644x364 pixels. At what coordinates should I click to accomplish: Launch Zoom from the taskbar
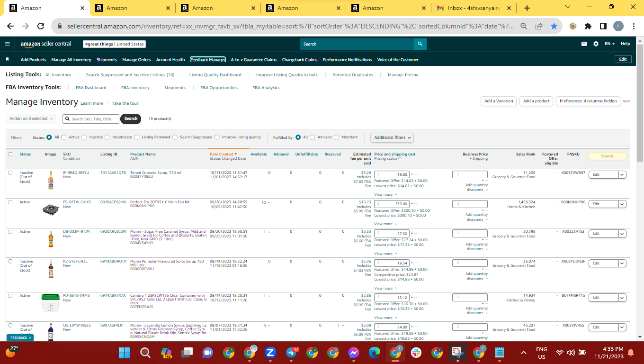click(270, 353)
